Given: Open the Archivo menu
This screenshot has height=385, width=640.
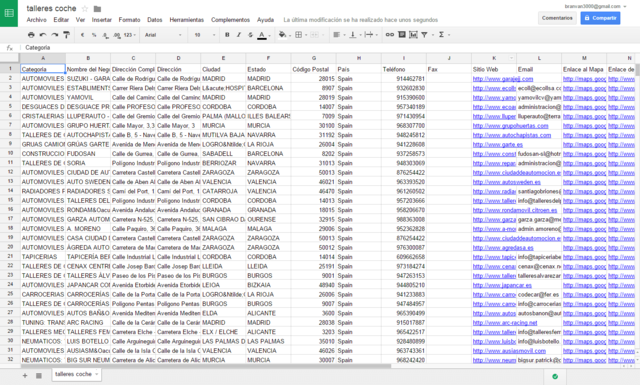Looking at the screenshot, I should coord(36,20).
